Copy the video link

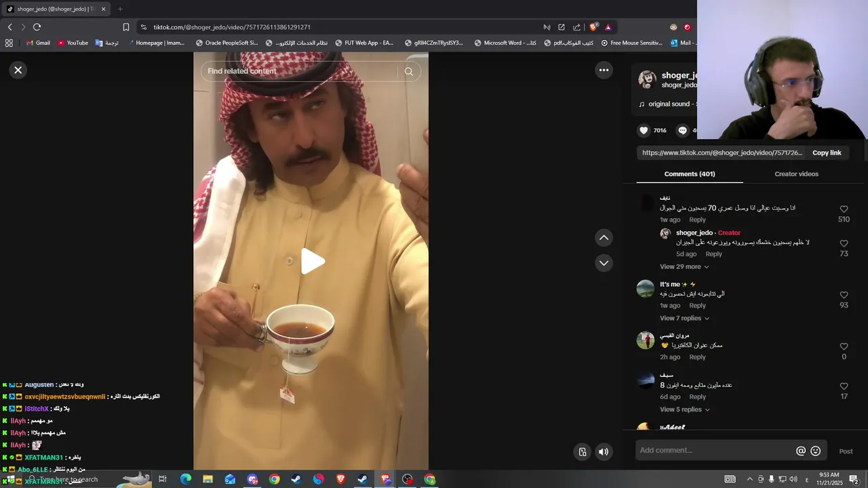coord(827,152)
